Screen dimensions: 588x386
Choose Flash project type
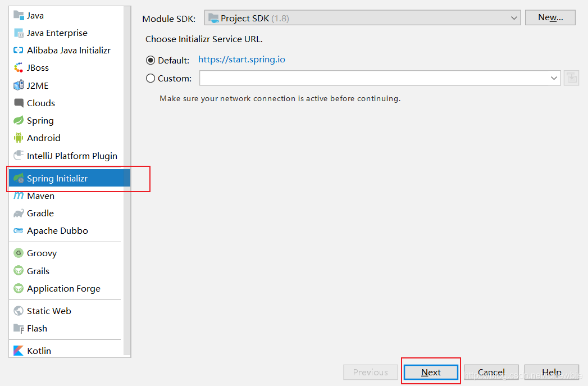click(x=66, y=329)
